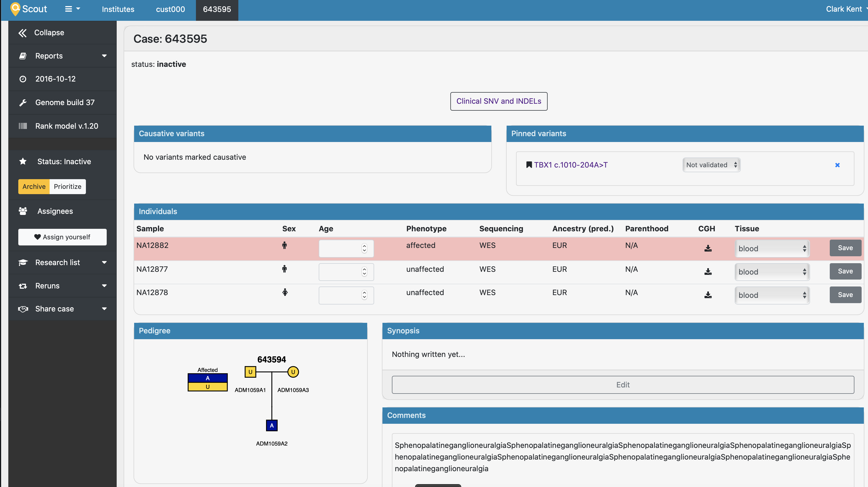Screen dimensions: 868x487
Task: Click yellow Unaffected legend swatch U
Action: tap(208, 387)
